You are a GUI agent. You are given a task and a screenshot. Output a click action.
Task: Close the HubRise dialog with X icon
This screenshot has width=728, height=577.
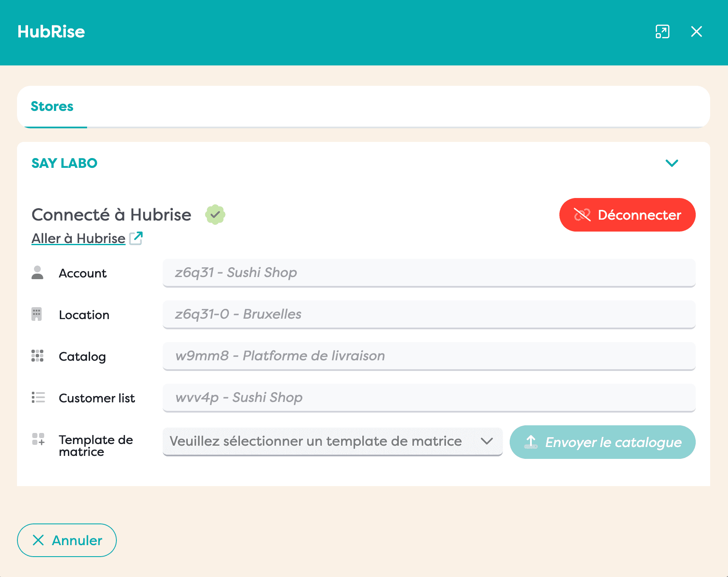696,32
